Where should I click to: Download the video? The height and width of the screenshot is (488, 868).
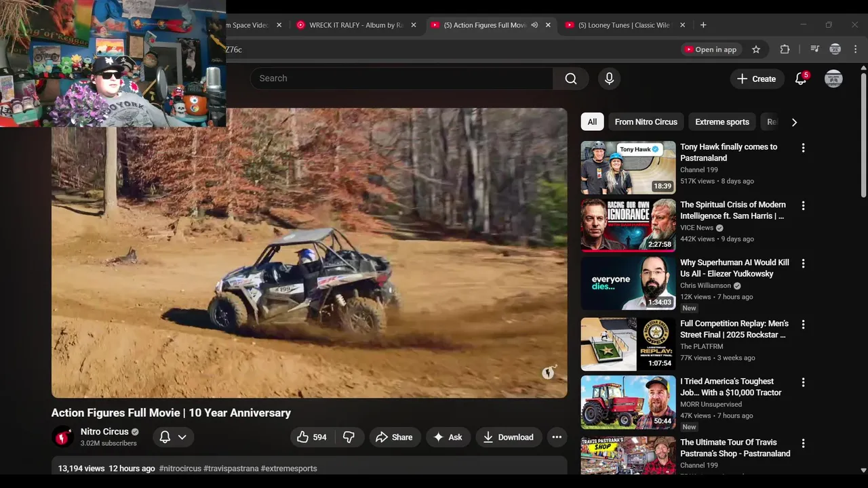coord(508,437)
